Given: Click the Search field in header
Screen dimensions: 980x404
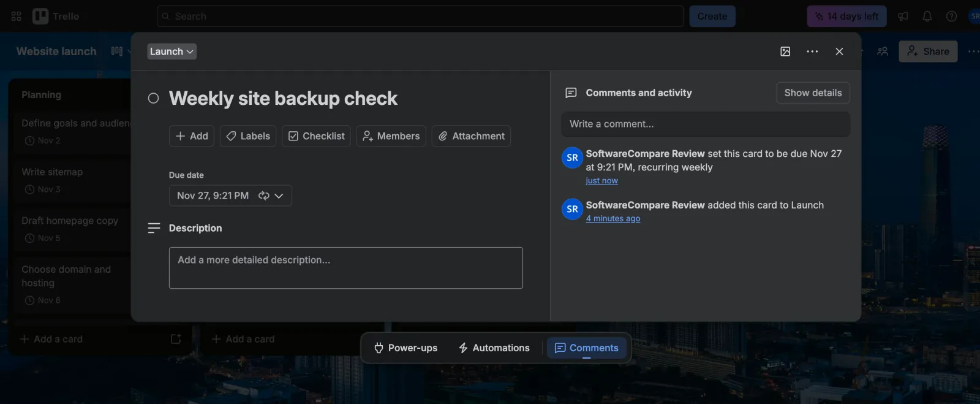Looking at the screenshot, I should click(x=420, y=17).
